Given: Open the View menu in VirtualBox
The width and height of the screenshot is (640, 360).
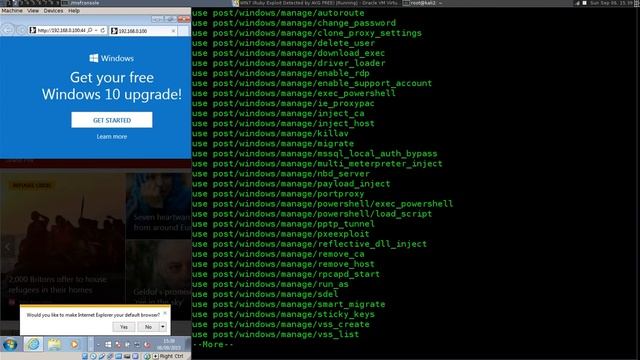Looking at the screenshot, I should click(x=33, y=11).
